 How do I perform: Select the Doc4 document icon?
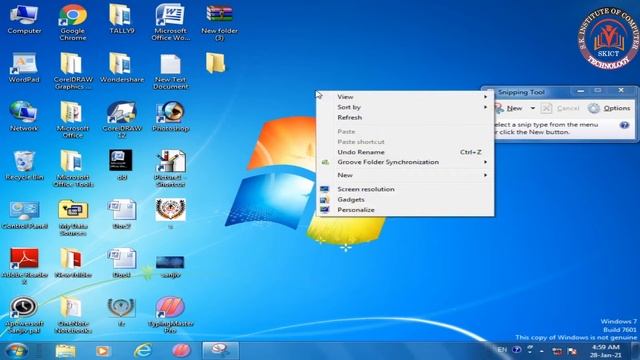(x=121, y=259)
